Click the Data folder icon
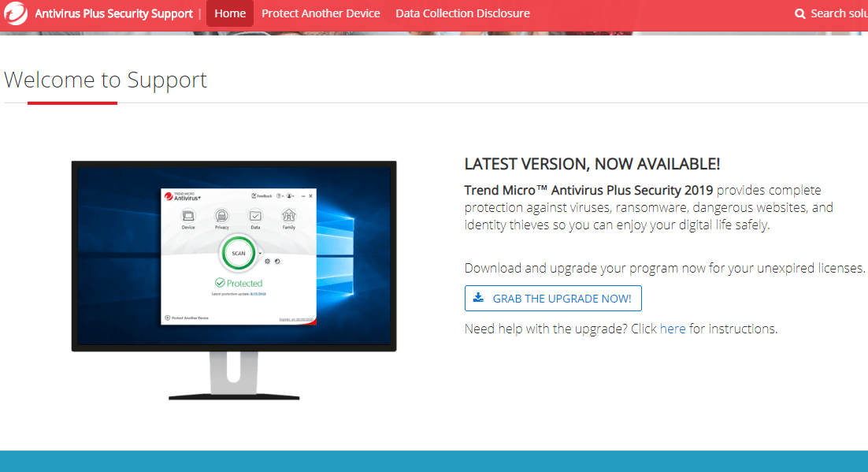Viewport: 868px width, 472px height. click(254, 215)
